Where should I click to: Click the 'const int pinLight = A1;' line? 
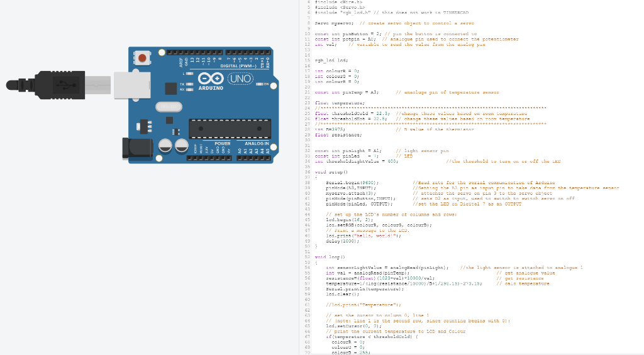tap(348, 151)
